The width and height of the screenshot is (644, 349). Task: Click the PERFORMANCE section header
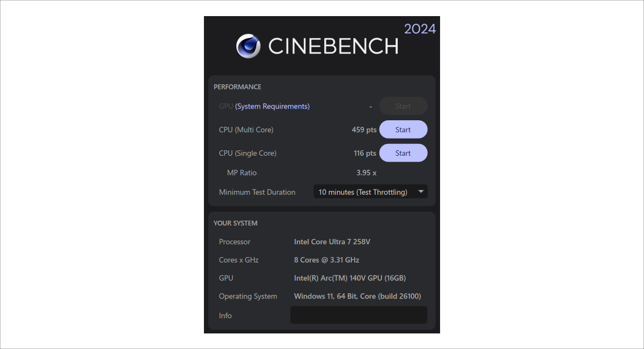[237, 87]
